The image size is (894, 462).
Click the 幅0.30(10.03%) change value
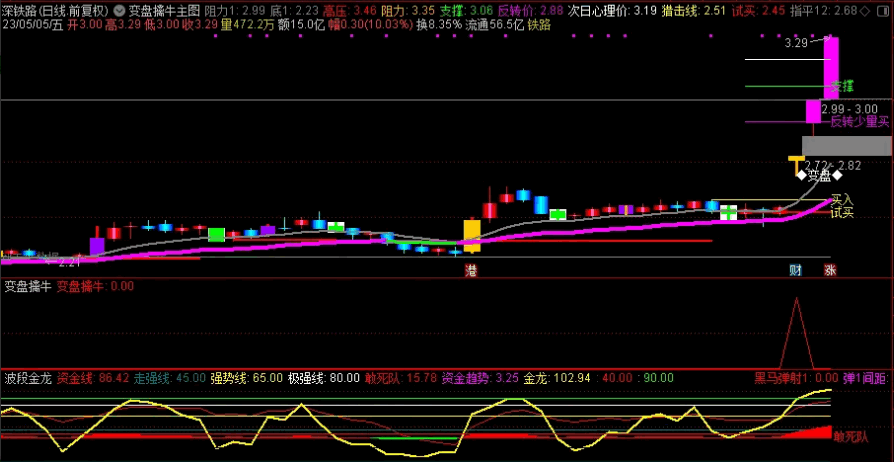click(x=369, y=24)
